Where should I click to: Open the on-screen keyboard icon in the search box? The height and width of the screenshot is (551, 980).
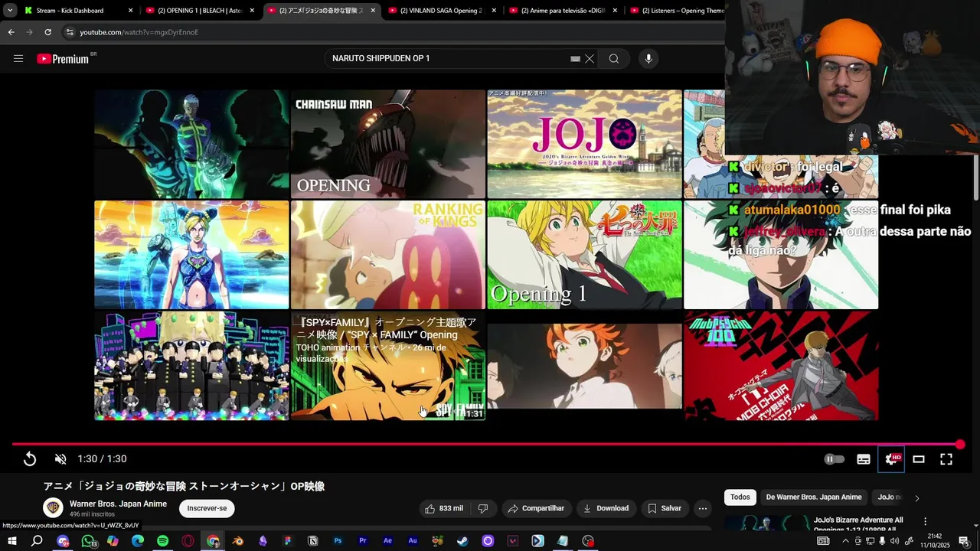point(575,59)
